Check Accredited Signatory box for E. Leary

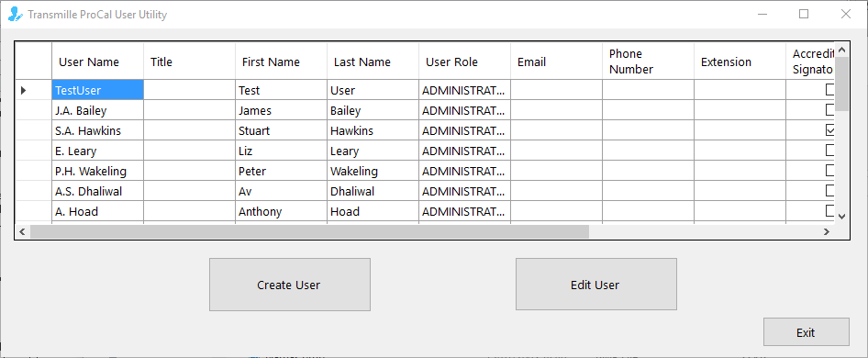coord(829,151)
